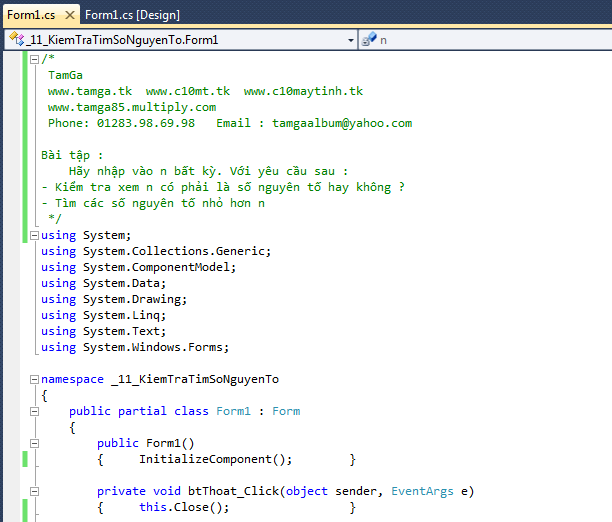Open the member dropdown showing n
Image resolution: width=612 pixels, height=522 pixels.
click(x=486, y=40)
